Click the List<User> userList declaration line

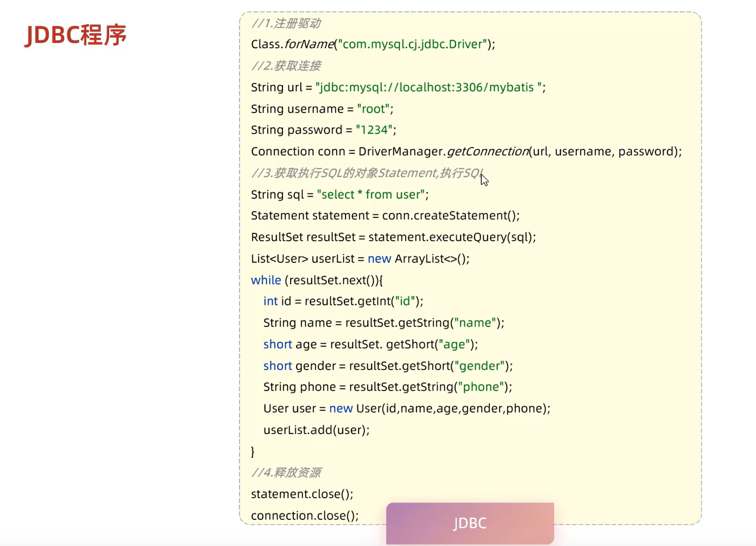360,259
